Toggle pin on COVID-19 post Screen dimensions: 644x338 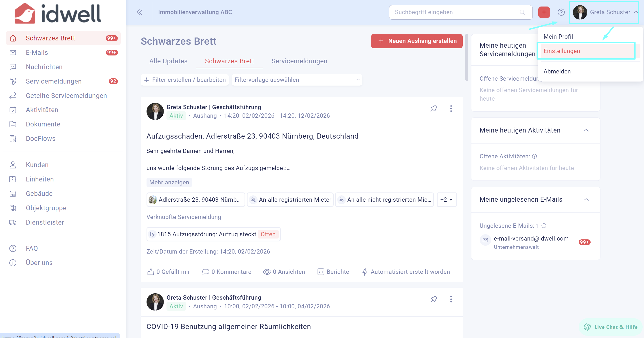click(x=434, y=299)
